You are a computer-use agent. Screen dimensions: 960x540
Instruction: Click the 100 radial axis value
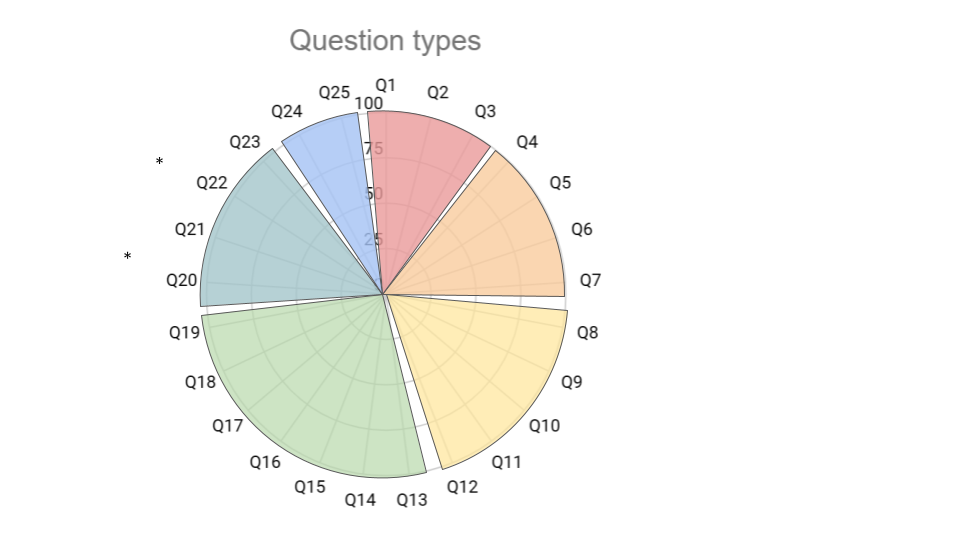tap(368, 104)
